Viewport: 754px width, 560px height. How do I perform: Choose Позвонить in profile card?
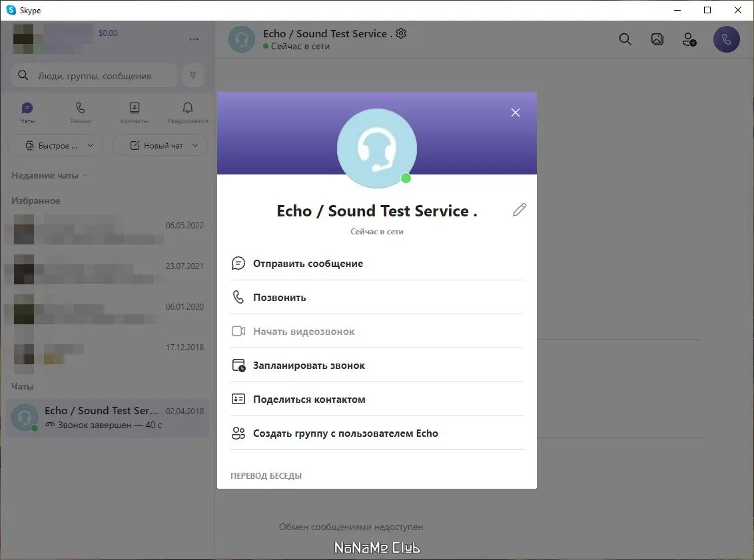click(377, 297)
